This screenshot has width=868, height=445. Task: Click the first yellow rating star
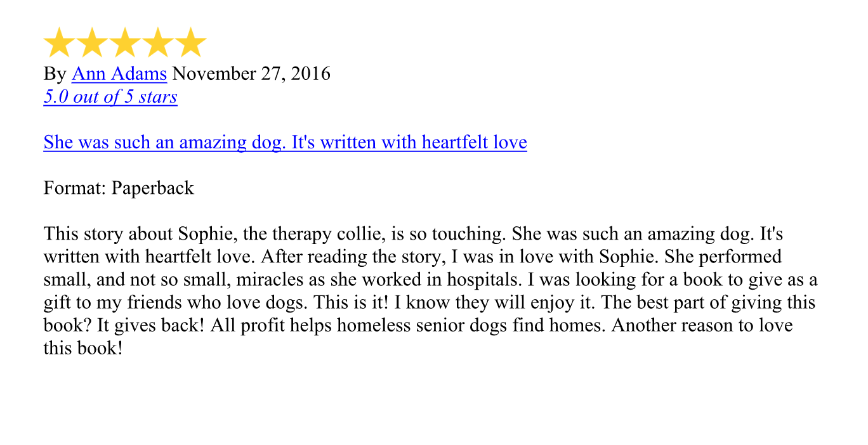point(60,42)
